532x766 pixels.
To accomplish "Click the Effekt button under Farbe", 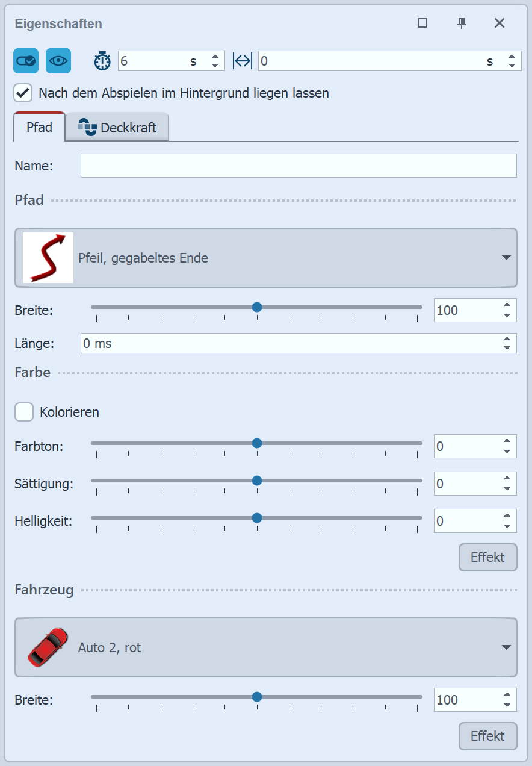I will [x=487, y=557].
